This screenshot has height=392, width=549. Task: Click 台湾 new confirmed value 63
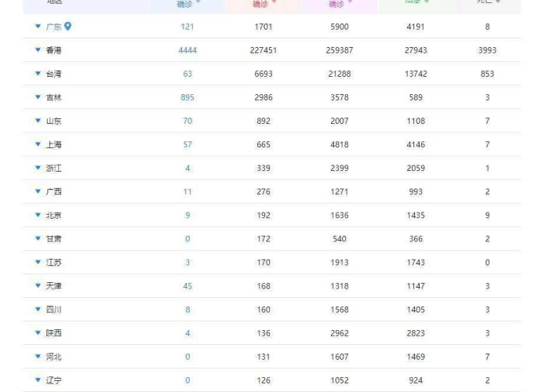[x=187, y=74]
